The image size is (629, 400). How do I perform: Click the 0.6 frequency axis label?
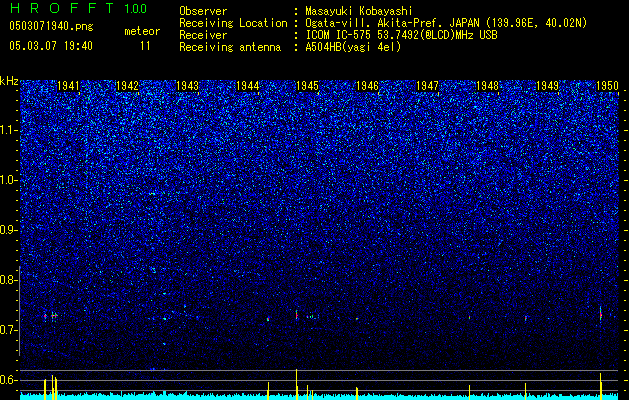(9, 380)
